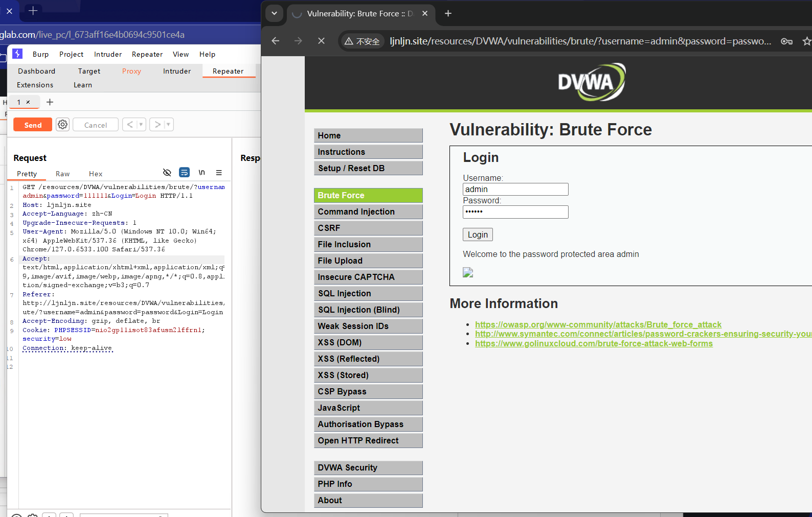
Task: Go to next request with forward arrow
Action: pyautogui.click(x=157, y=124)
